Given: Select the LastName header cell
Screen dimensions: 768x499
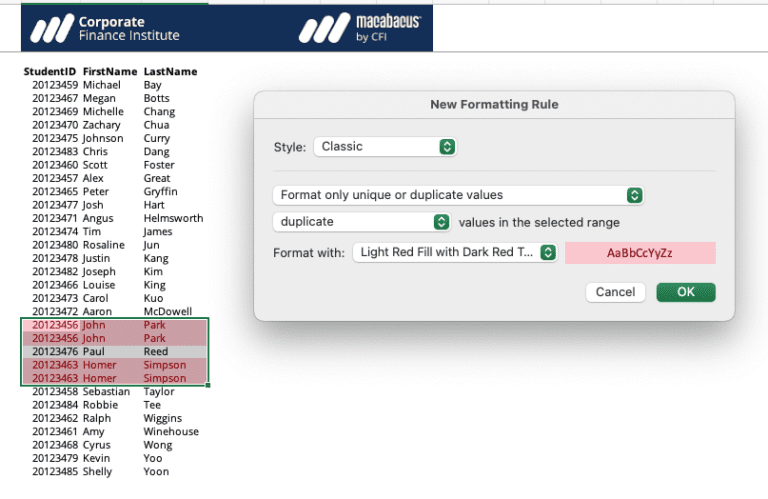Looking at the screenshot, I should 170,72.
